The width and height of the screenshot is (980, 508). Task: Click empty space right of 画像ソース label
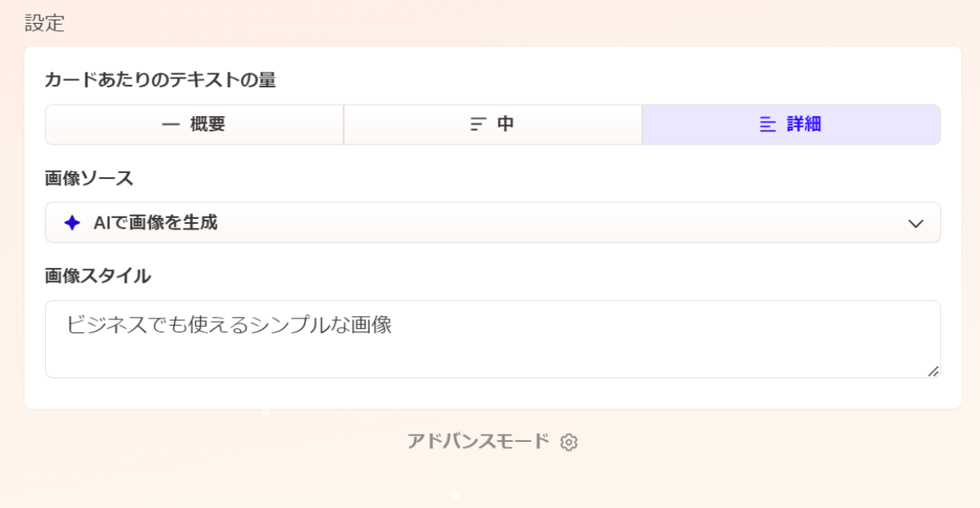point(490,178)
